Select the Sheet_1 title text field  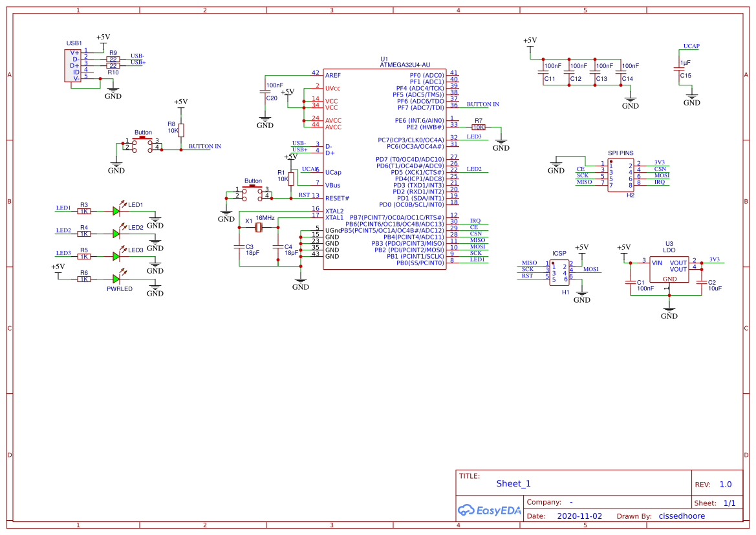tap(513, 483)
